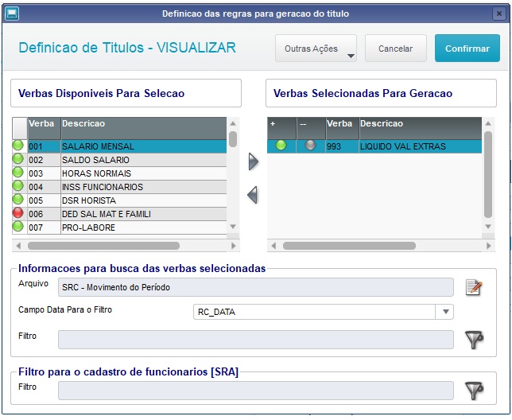Click the Filtro field for SRA employees
The height and width of the screenshot is (420, 512).
click(256, 391)
